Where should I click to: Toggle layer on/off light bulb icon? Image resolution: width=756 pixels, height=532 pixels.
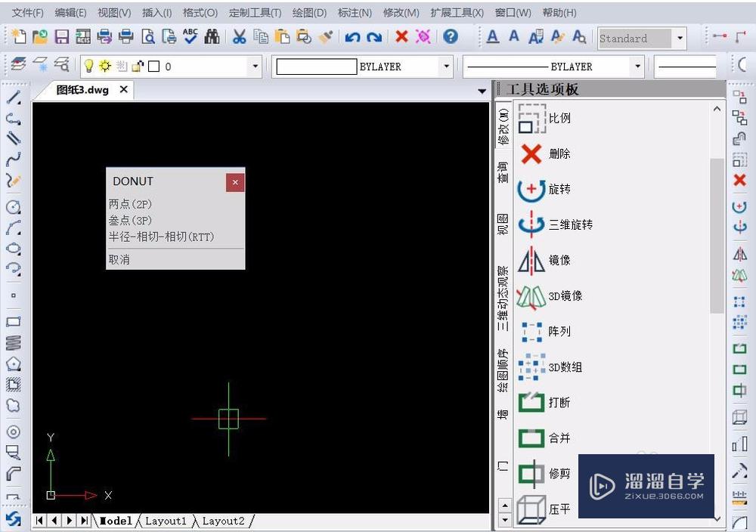click(88, 66)
